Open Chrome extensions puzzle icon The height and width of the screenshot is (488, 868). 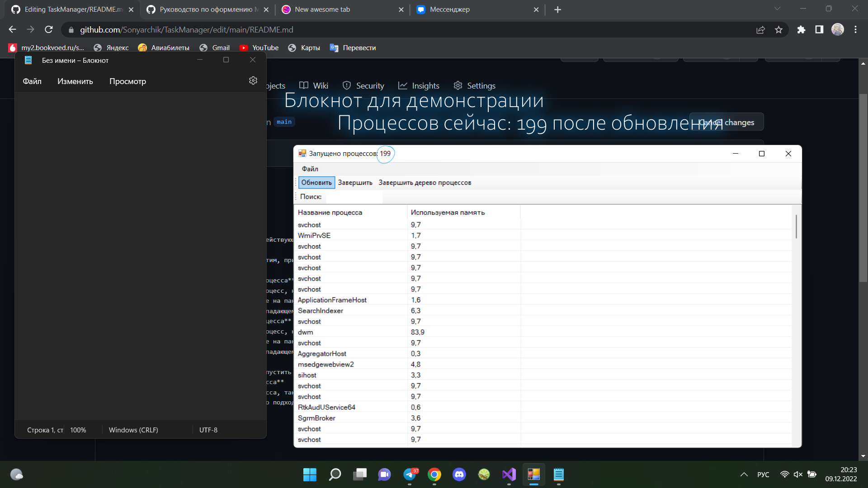pos(801,29)
